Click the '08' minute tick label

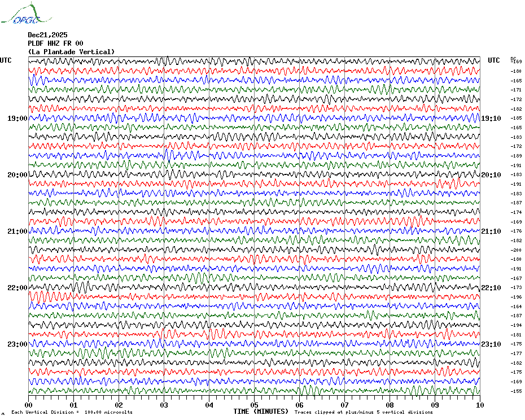[x=390, y=405]
